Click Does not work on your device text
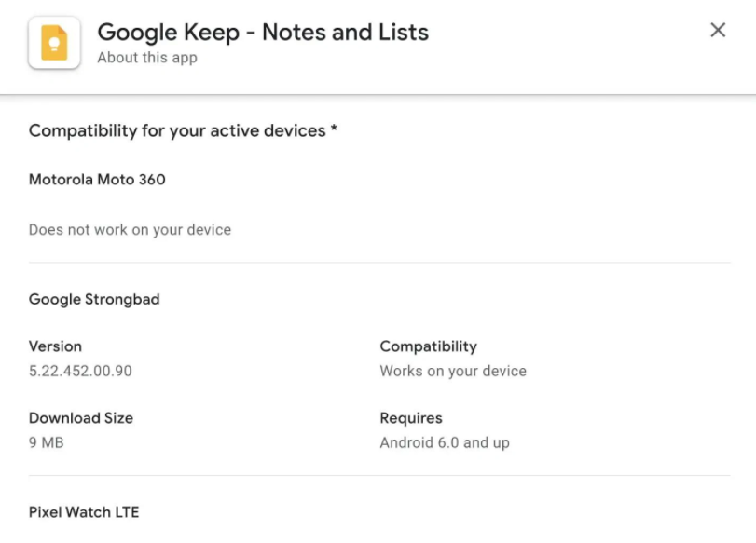This screenshot has height=543, width=756. 130,230
